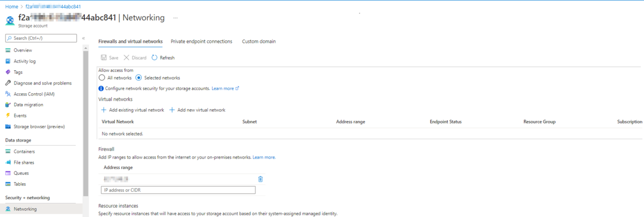Click the Data migration menu label

pyautogui.click(x=28, y=104)
